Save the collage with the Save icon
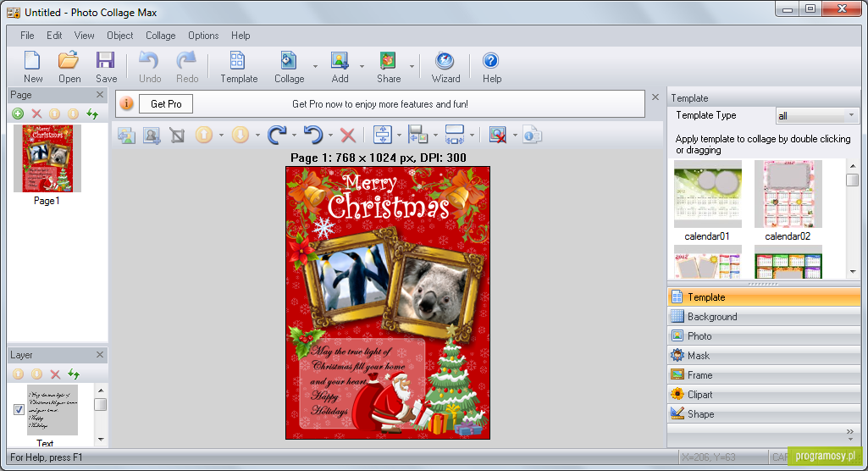This screenshot has width=868, height=471. tap(106, 61)
